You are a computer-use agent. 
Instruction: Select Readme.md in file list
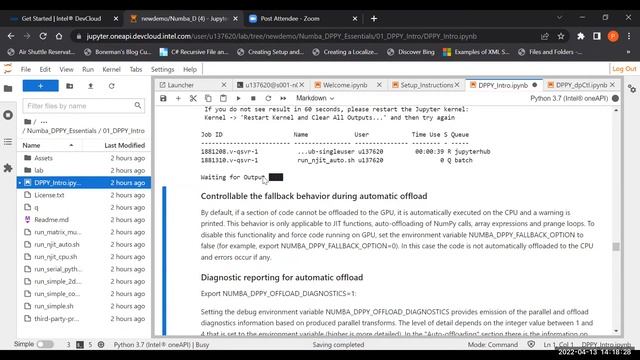click(x=84, y=220)
